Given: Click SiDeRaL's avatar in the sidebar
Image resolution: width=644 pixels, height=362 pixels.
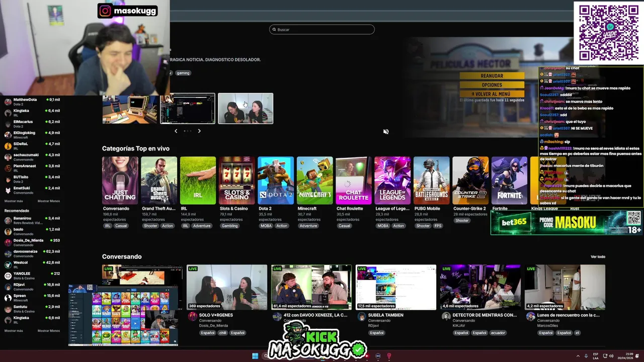Looking at the screenshot, I should click(8, 146).
